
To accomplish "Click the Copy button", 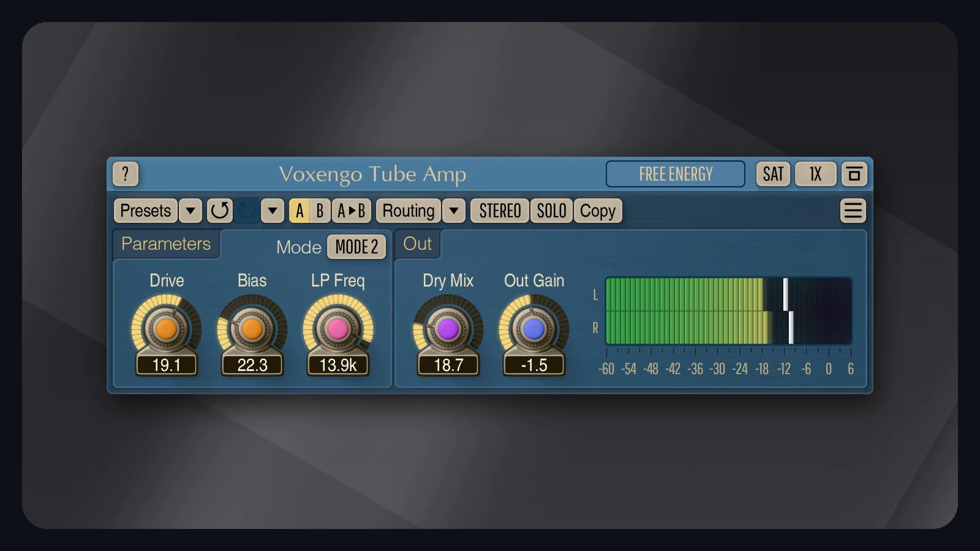I will [598, 211].
